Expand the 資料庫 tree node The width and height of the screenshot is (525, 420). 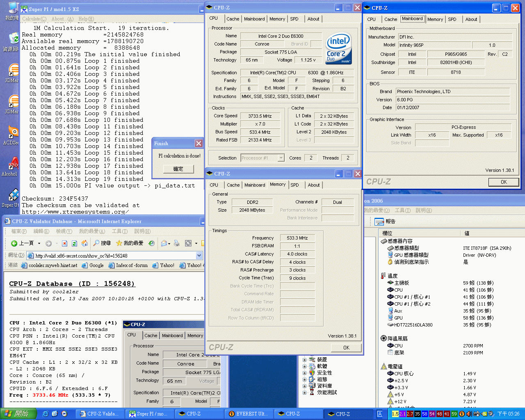(305, 386)
